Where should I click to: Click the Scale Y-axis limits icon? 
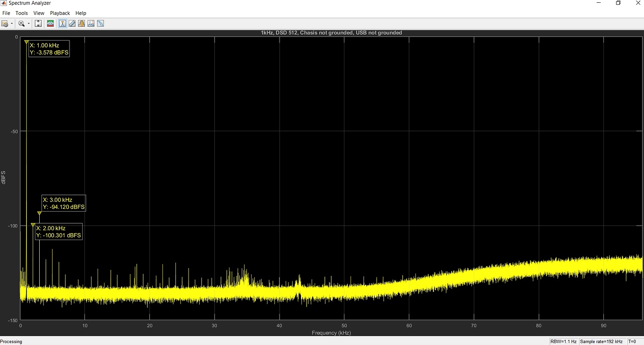click(x=38, y=23)
